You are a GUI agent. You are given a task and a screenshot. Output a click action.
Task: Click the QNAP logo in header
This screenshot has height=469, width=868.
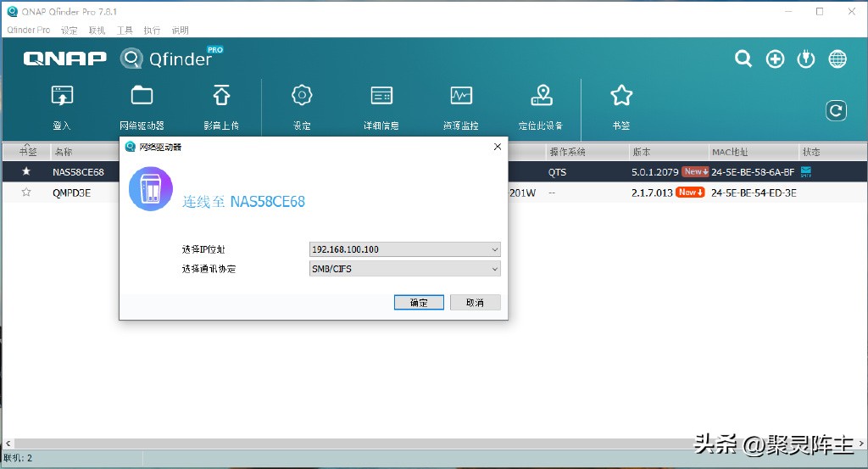(x=64, y=59)
